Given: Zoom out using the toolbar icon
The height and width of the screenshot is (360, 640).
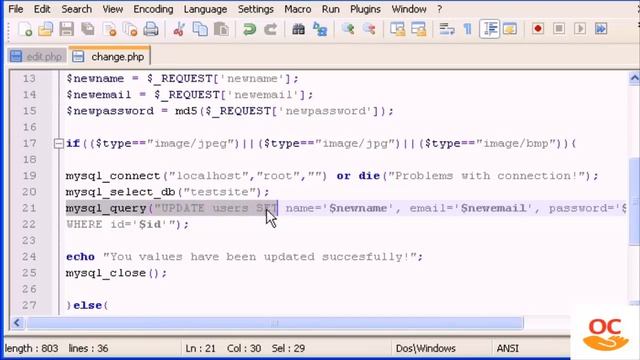Looking at the screenshot, I should pos(369,29).
